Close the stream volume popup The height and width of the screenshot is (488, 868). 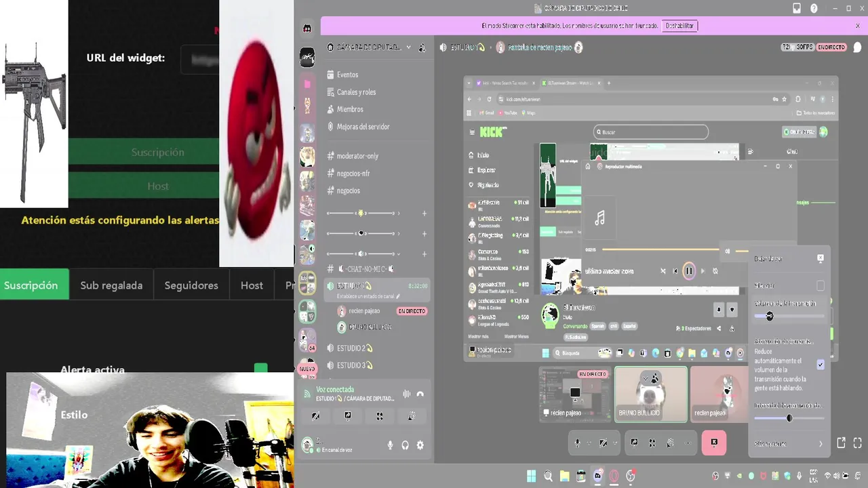pos(820,258)
